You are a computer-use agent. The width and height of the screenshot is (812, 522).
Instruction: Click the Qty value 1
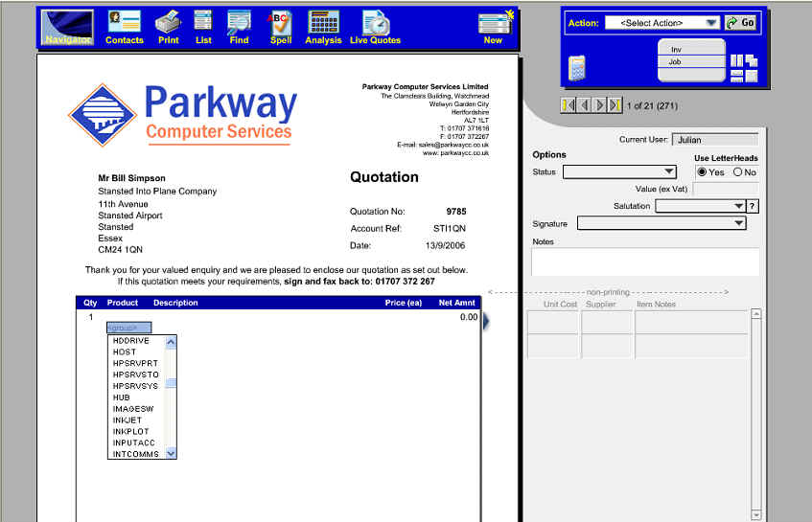point(91,317)
